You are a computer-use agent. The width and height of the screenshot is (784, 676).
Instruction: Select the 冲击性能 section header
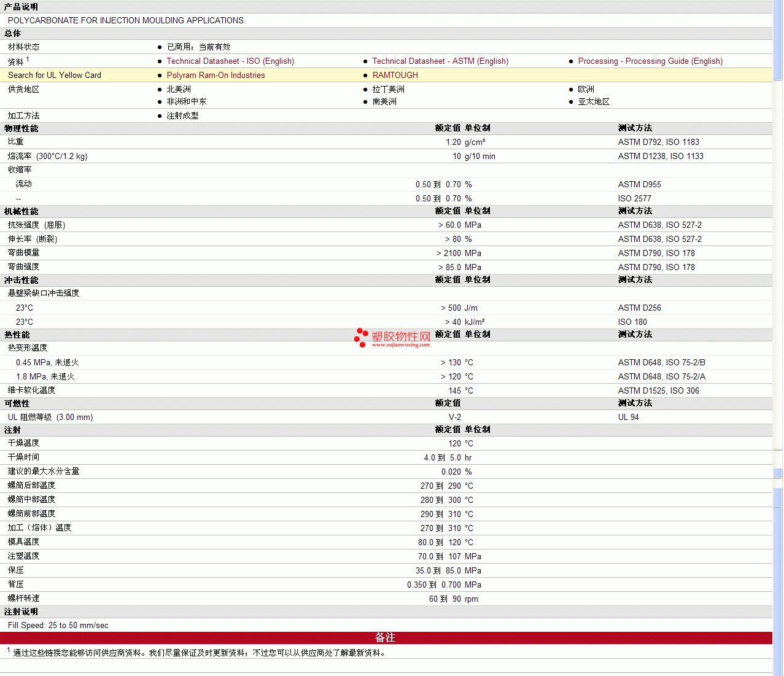pyautogui.click(x=21, y=280)
